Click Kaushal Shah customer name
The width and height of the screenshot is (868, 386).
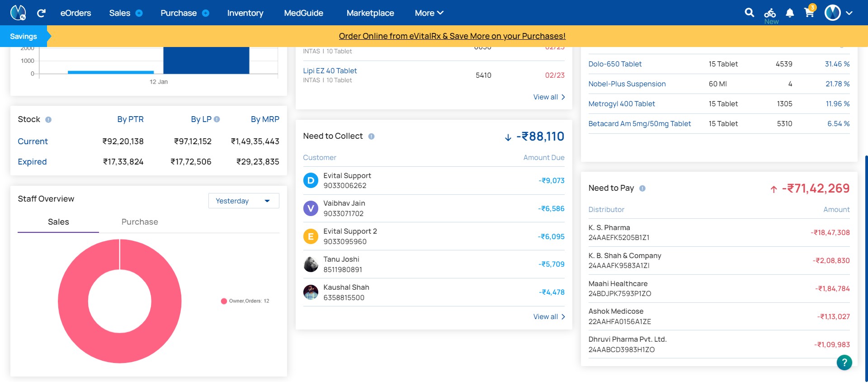point(346,287)
